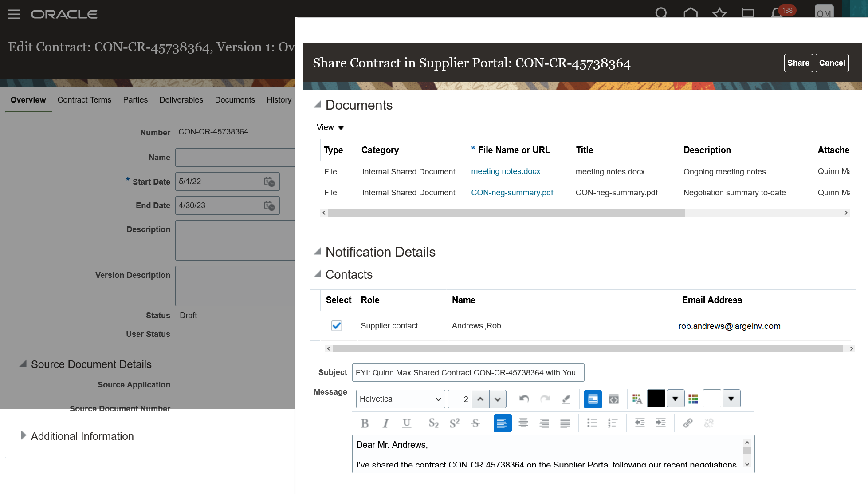This screenshot has width=868, height=494.
Task: Apply subscript formatting
Action: (433, 423)
